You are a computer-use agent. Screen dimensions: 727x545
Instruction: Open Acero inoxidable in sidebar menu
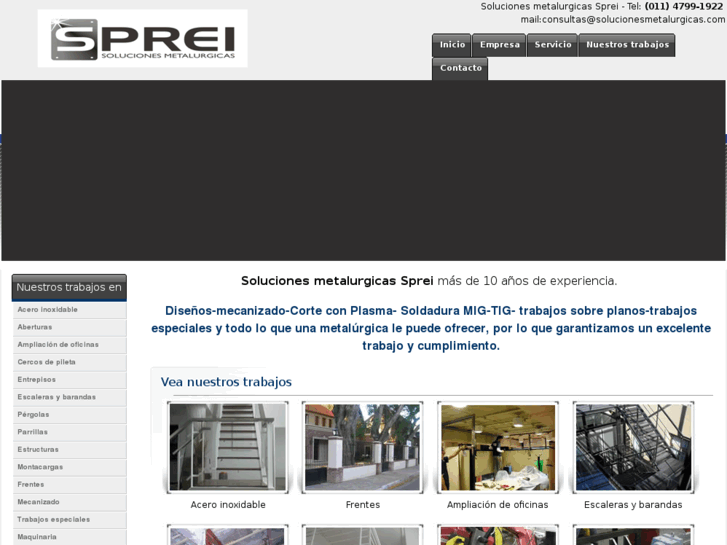(x=70, y=310)
